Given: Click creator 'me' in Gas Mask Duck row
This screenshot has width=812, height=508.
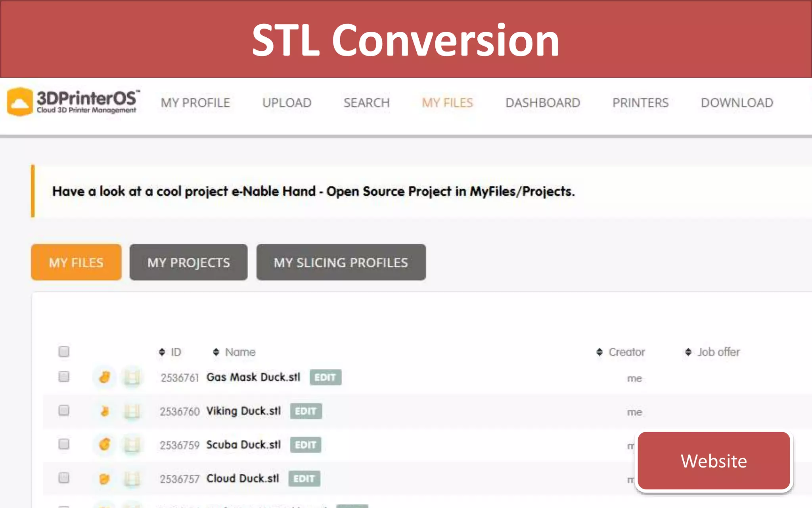Looking at the screenshot, I should click(x=634, y=379).
